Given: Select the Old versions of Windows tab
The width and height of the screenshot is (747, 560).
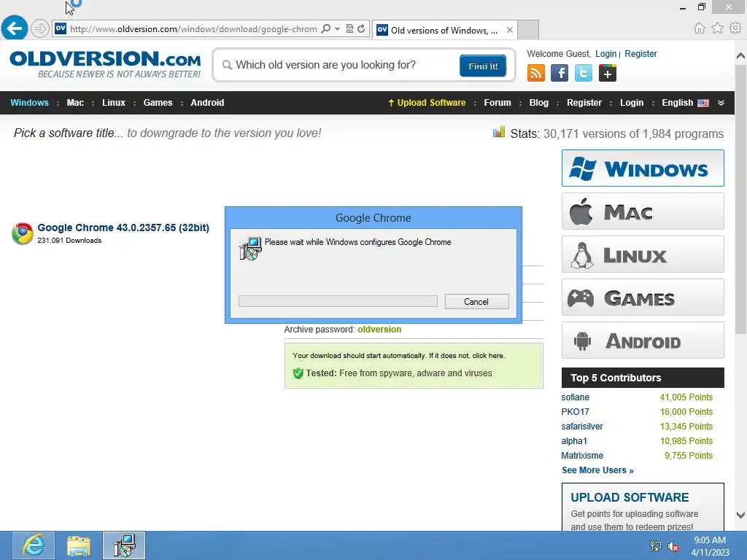Looking at the screenshot, I should [x=444, y=30].
